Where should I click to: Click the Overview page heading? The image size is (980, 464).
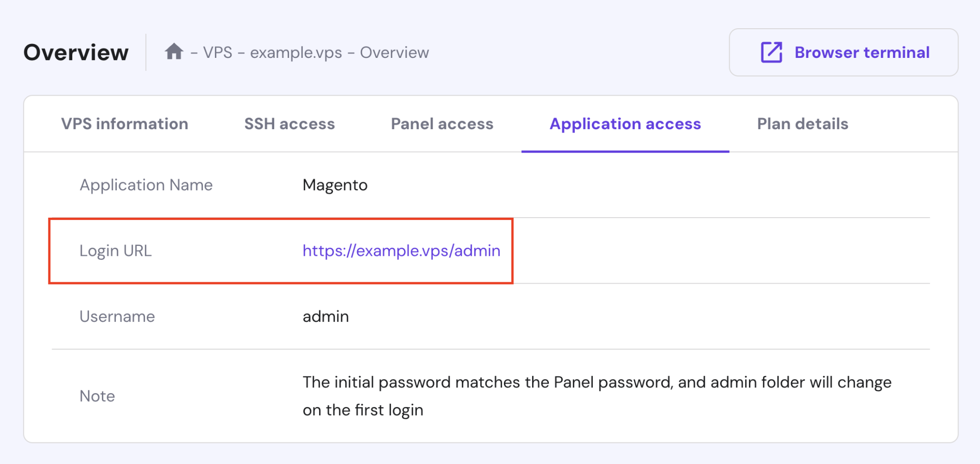pyautogui.click(x=76, y=53)
